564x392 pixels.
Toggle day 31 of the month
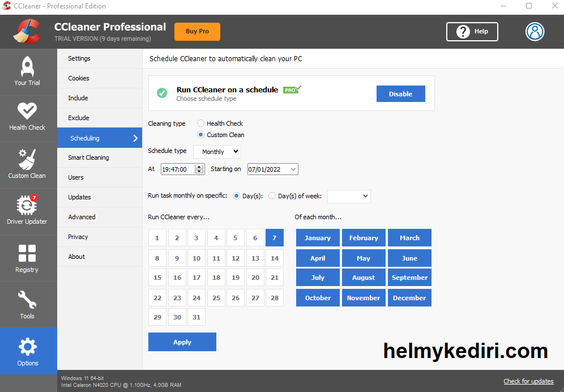click(196, 317)
